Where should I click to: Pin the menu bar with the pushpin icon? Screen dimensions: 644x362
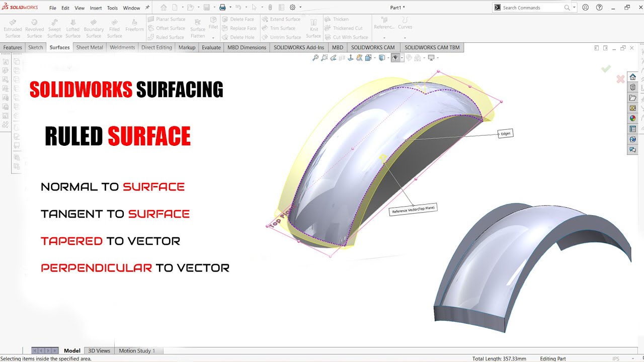point(147,8)
